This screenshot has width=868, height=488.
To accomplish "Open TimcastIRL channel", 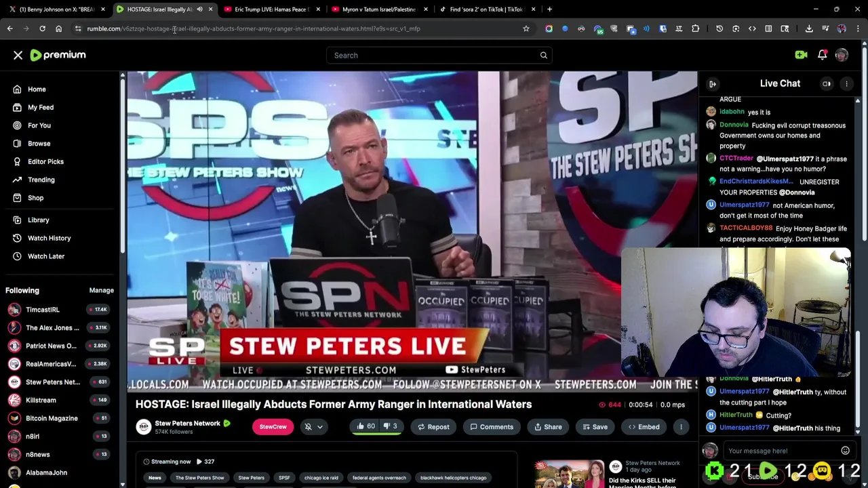I will click(43, 310).
